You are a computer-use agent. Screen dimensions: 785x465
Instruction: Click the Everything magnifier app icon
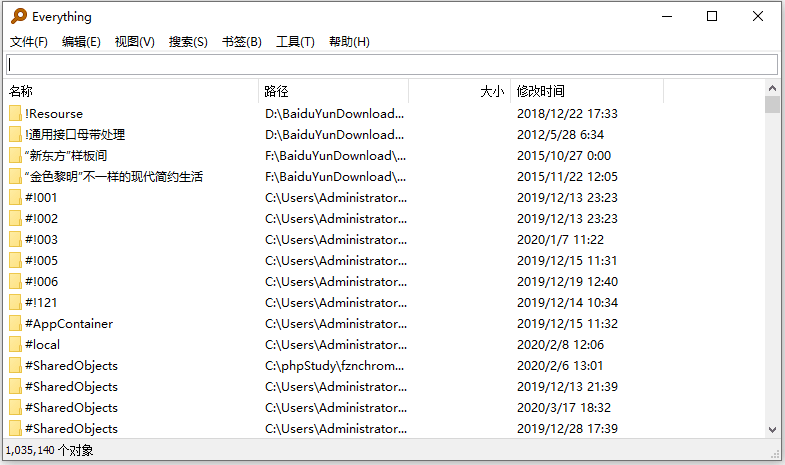tap(19, 16)
